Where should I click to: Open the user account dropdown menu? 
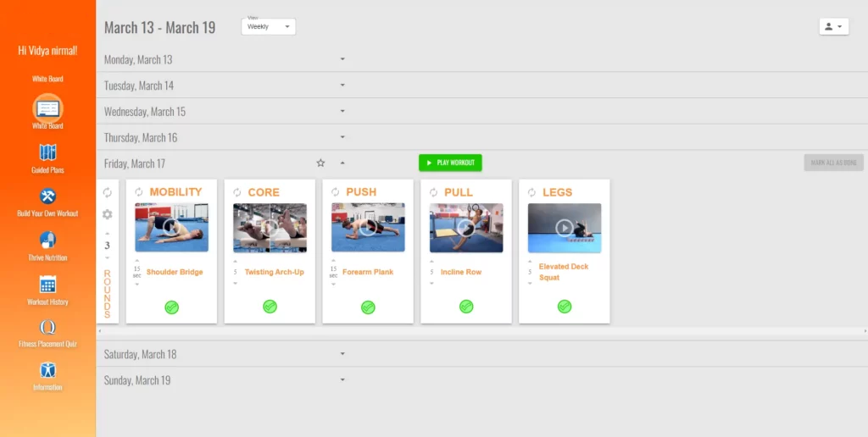[834, 27]
